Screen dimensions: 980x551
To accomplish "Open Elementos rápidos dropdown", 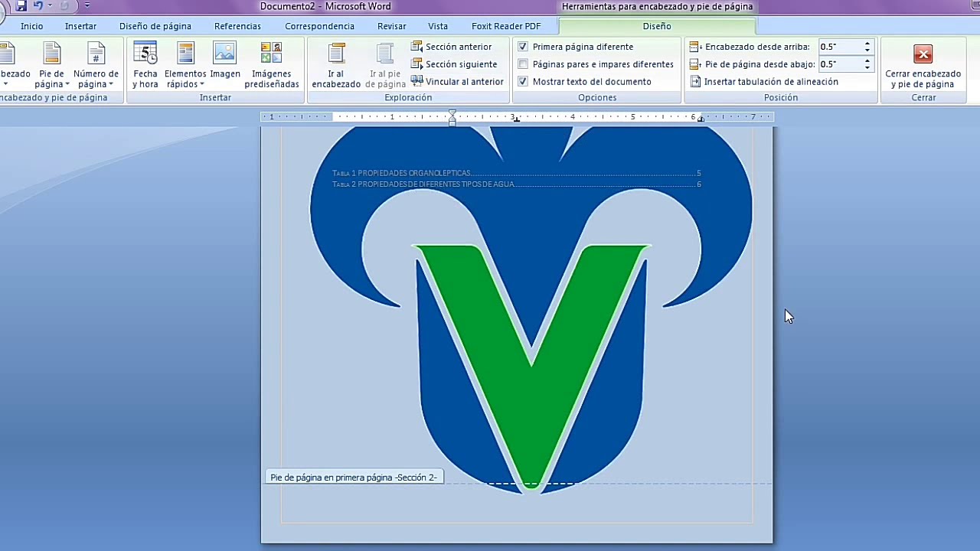I will (x=185, y=66).
